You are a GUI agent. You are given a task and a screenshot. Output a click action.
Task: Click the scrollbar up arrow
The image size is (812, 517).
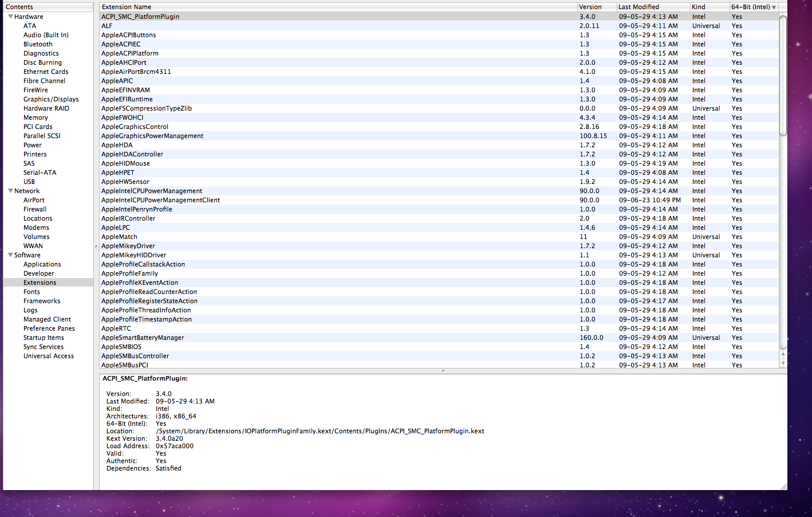[783, 355]
